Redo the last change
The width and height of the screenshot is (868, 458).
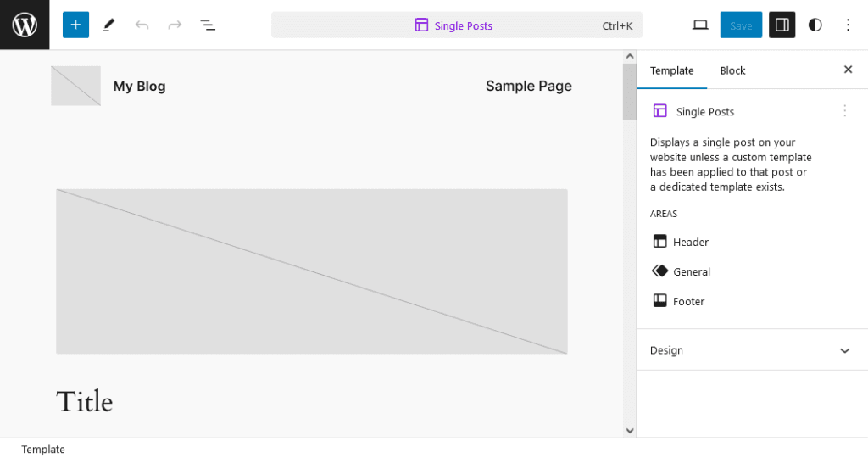coord(175,25)
